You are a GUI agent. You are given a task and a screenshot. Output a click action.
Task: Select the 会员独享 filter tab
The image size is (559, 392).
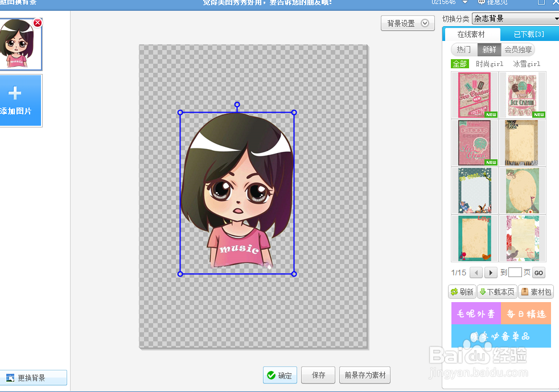point(518,49)
